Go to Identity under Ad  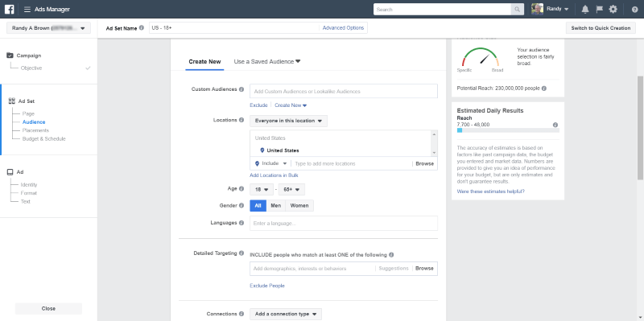tap(29, 185)
